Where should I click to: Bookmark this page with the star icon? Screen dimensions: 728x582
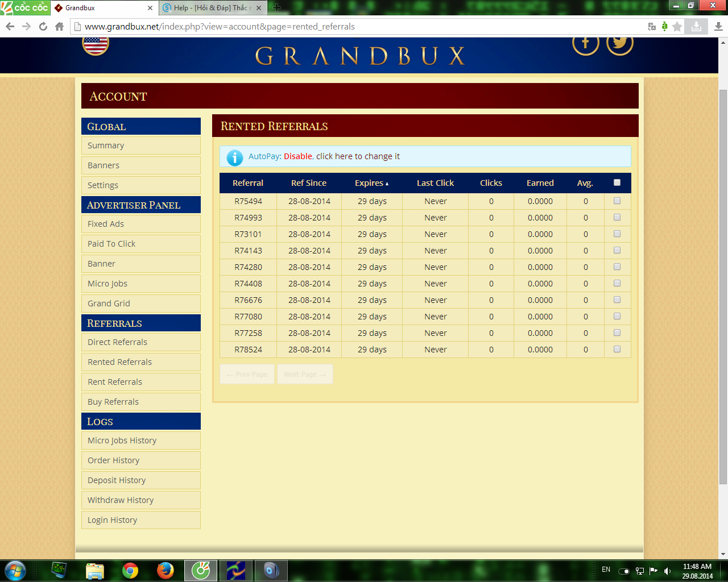pos(677,27)
